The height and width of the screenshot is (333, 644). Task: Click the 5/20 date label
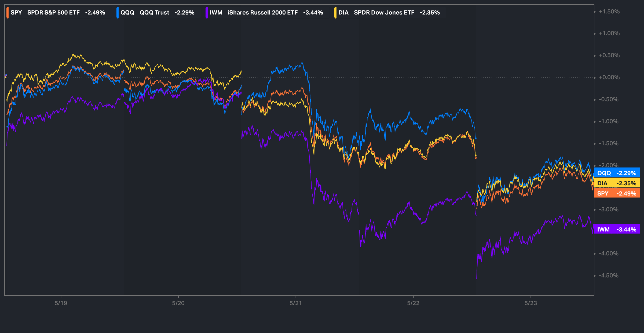178,303
